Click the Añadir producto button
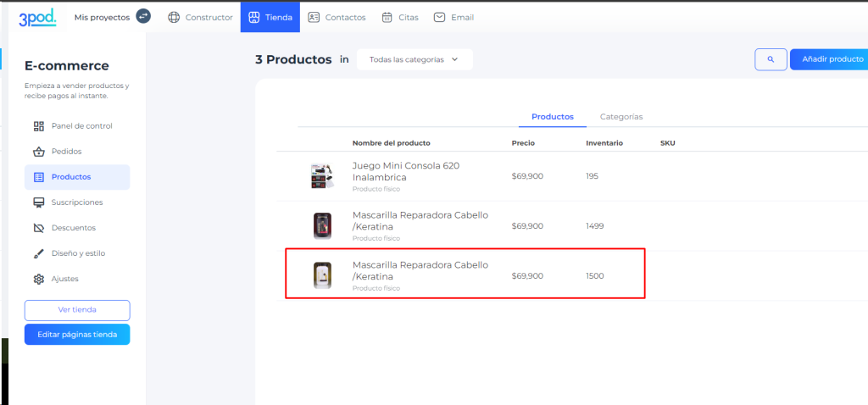The width and height of the screenshot is (868, 405). pos(829,59)
